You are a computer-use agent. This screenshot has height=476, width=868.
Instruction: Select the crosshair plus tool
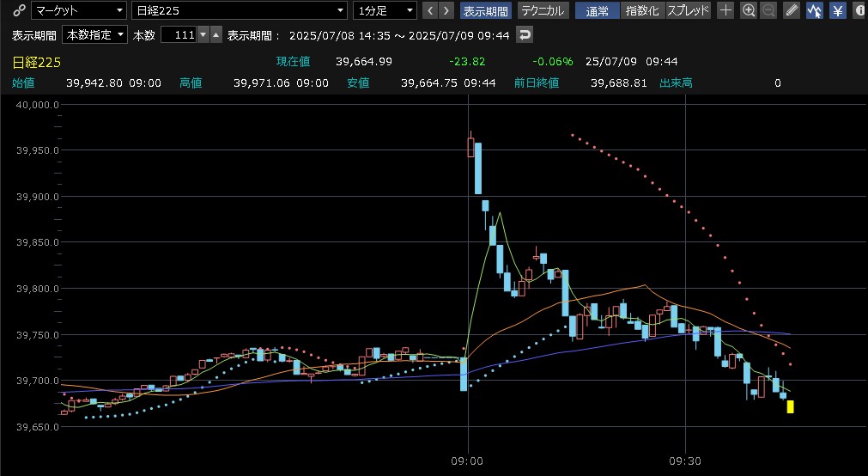point(725,10)
